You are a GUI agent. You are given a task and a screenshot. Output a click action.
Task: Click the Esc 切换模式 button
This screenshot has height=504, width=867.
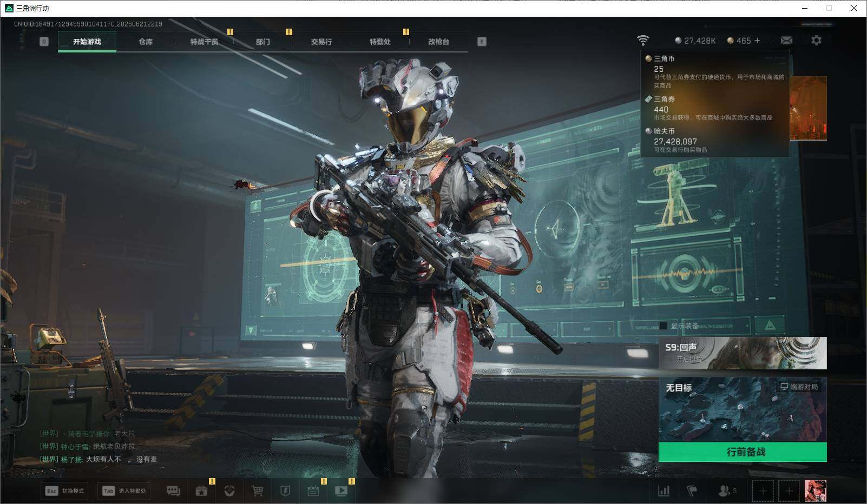(x=64, y=490)
